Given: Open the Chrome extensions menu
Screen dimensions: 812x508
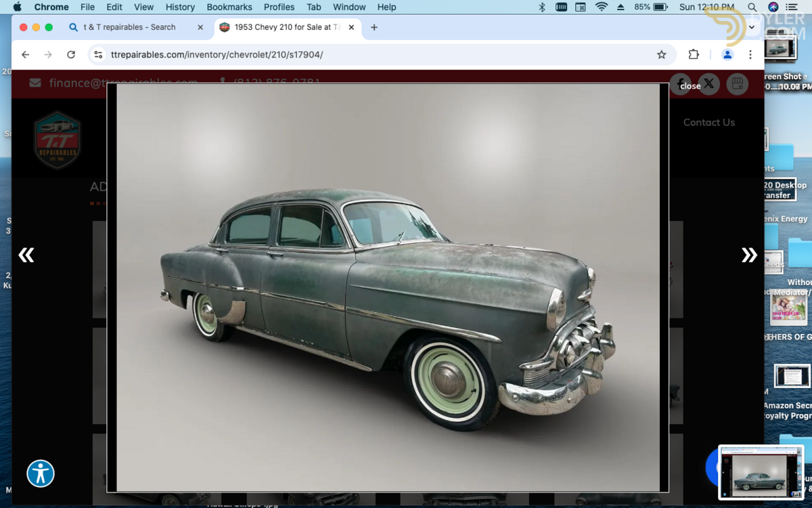Looking at the screenshot, I should point(694,55).
